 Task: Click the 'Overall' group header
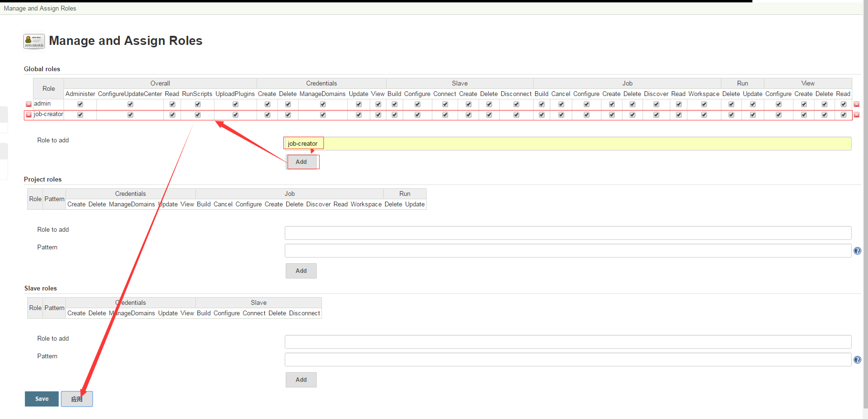coord(161,84)
